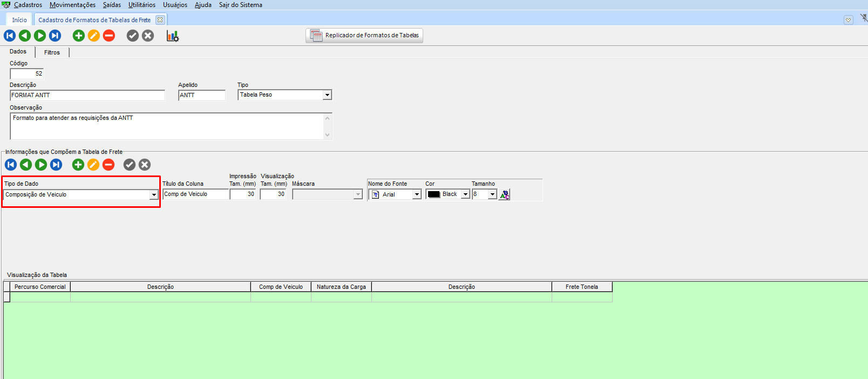Viewport: 868px width, 379px height.
Task: Open the Usuários menu
Action: pyautogui.click(x=175, y=5)
